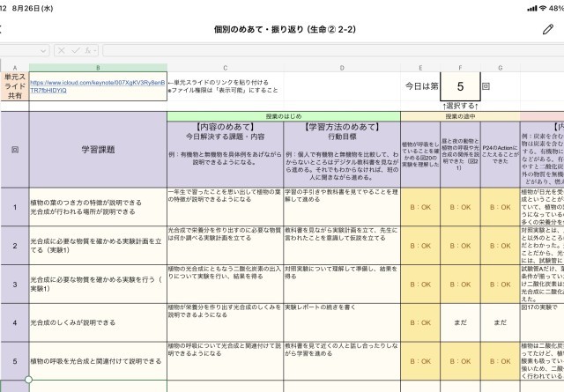Tap the pencil edit icon

[548, 29]
